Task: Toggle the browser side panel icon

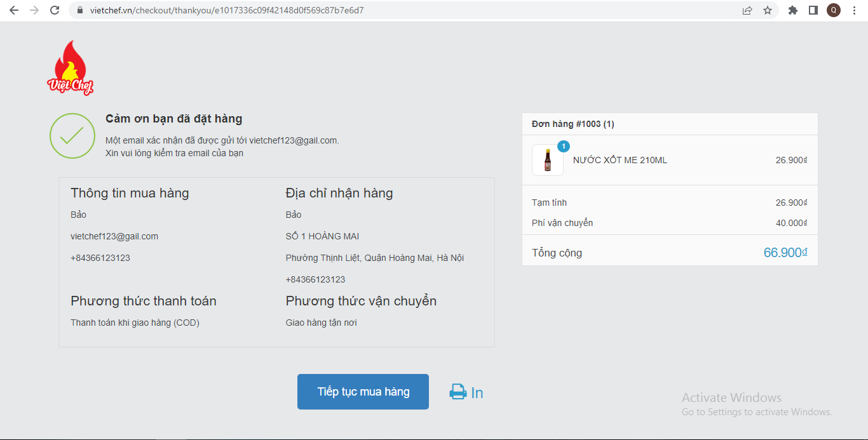Action: [x=813, y=10]
